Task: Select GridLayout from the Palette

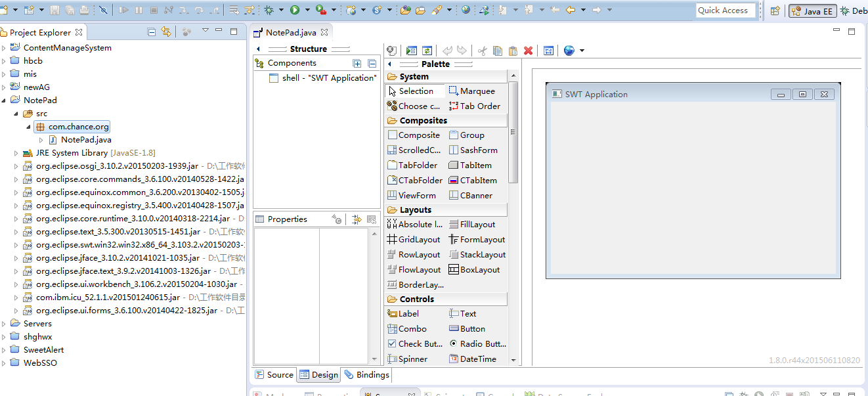Action: [x=415, y=240]
